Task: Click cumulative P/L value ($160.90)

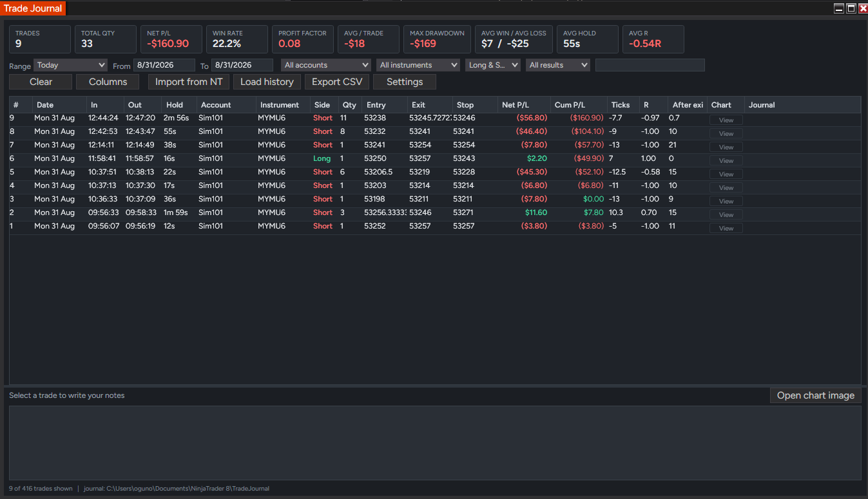Action: [x=586, y=118]
